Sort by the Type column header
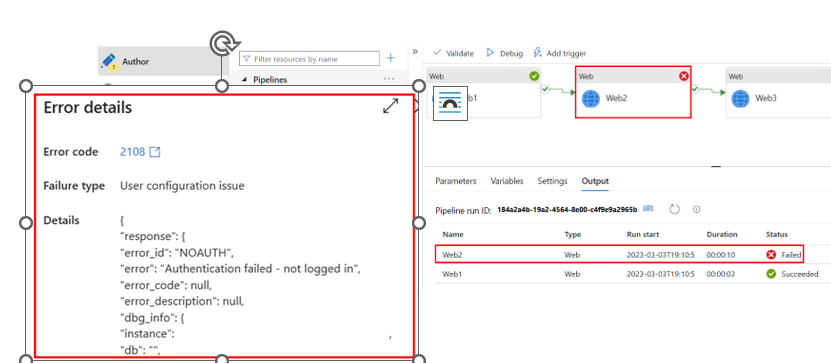Viewport: 831px width, 363px height. click(572, 234)
